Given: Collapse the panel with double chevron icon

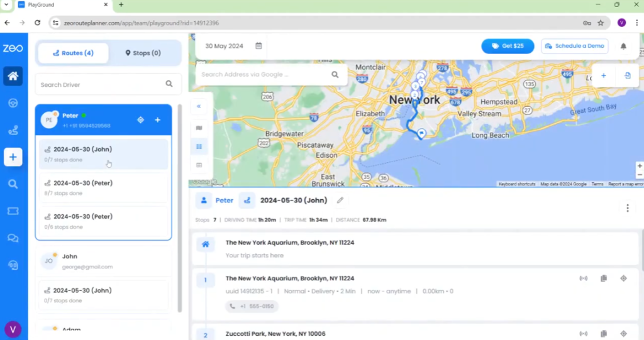Looking at the screenshot, I should [199, 106].
